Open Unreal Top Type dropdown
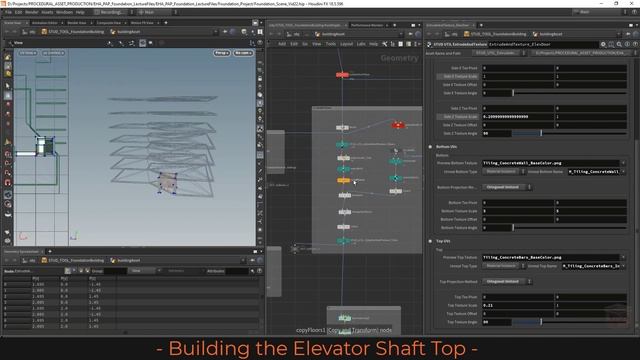The width and height of the screenshot is (640, 360). pyautogui.click(x=504, y=266)
